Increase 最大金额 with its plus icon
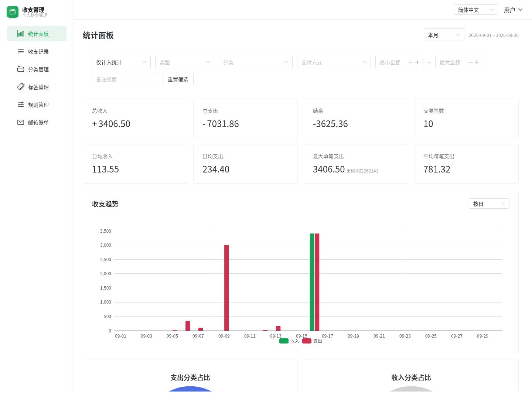532x393 pixels. (477, 62)
